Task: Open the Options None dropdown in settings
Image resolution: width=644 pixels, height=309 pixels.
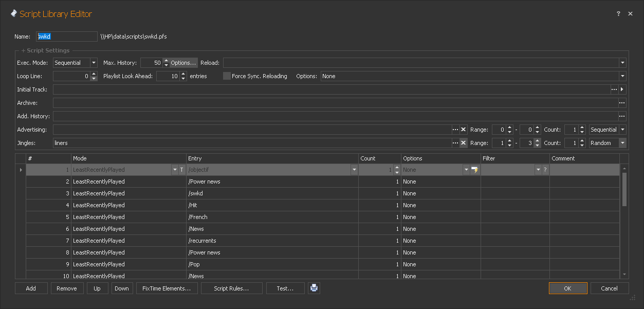Action: point(622,76)
